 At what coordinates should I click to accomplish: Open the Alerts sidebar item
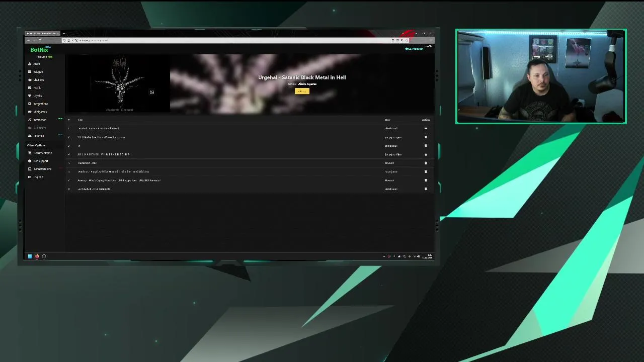point(37,64)
